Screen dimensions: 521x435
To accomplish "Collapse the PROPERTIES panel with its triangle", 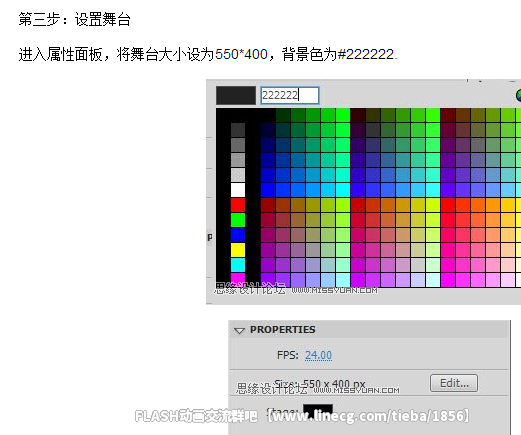I will 239,330.
